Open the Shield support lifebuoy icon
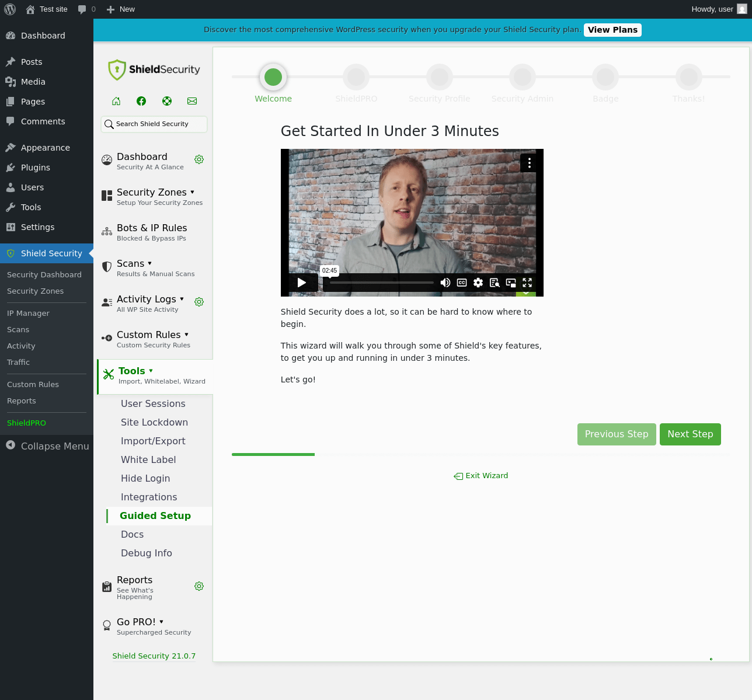The height and width of the screenshot is (700, 752). 167,101
